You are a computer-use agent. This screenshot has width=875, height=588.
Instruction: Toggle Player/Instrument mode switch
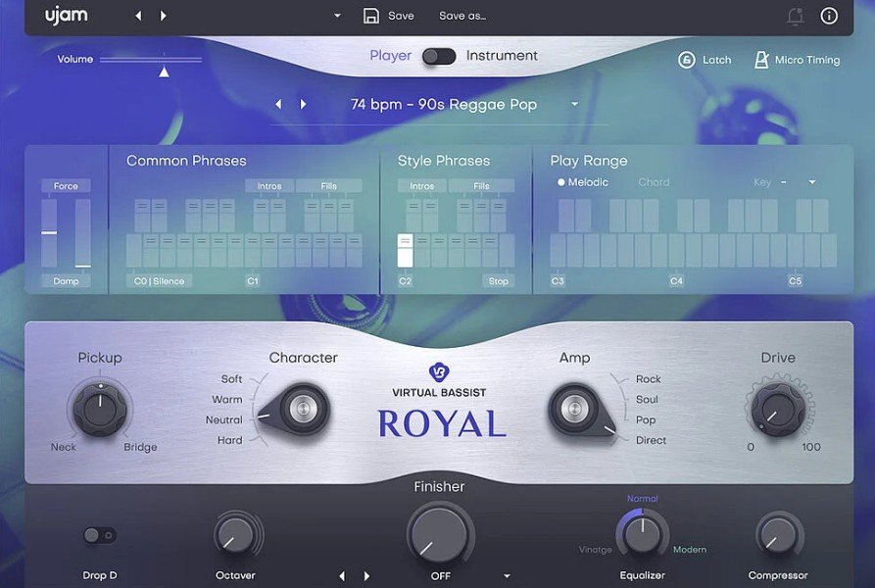point(439,56)
